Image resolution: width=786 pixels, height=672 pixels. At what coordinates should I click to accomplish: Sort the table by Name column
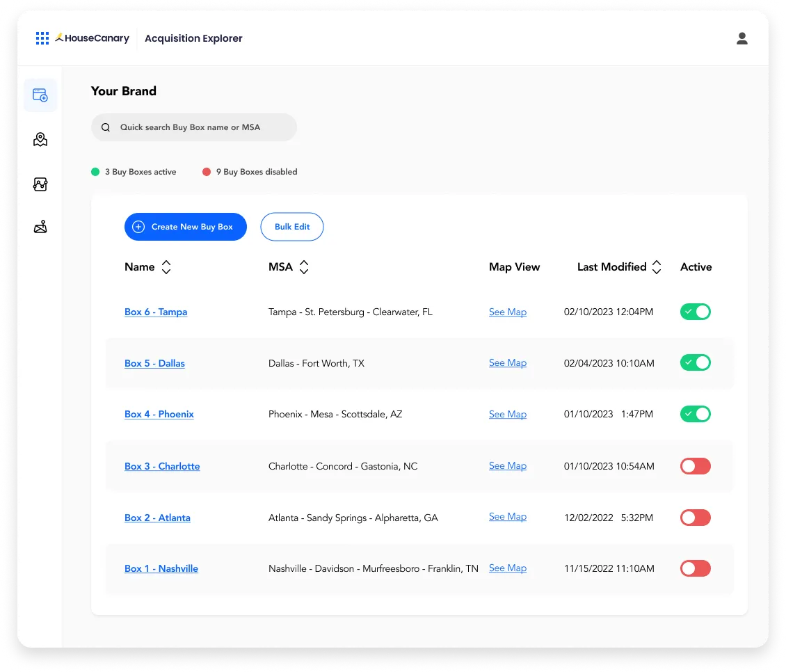(166, 267)
